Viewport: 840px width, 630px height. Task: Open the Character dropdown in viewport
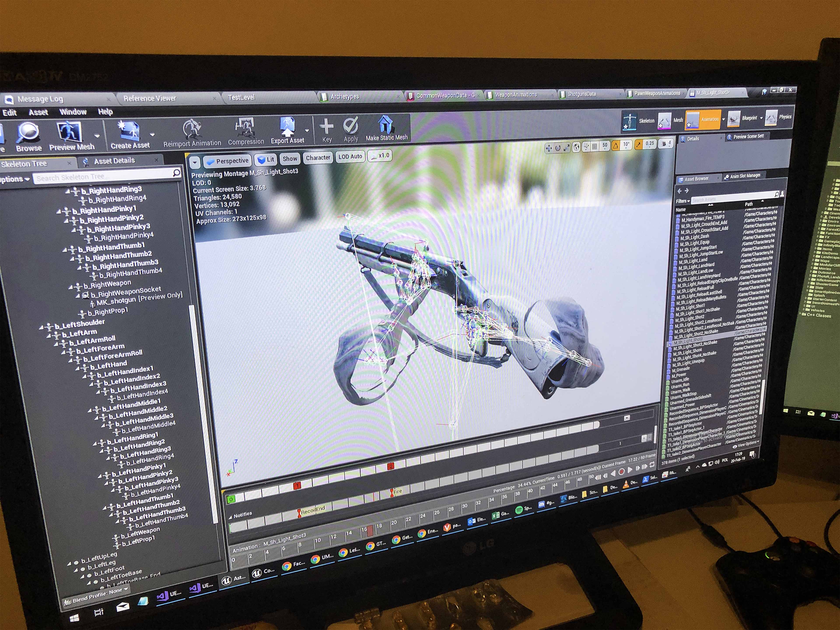[x=318, y=157]
